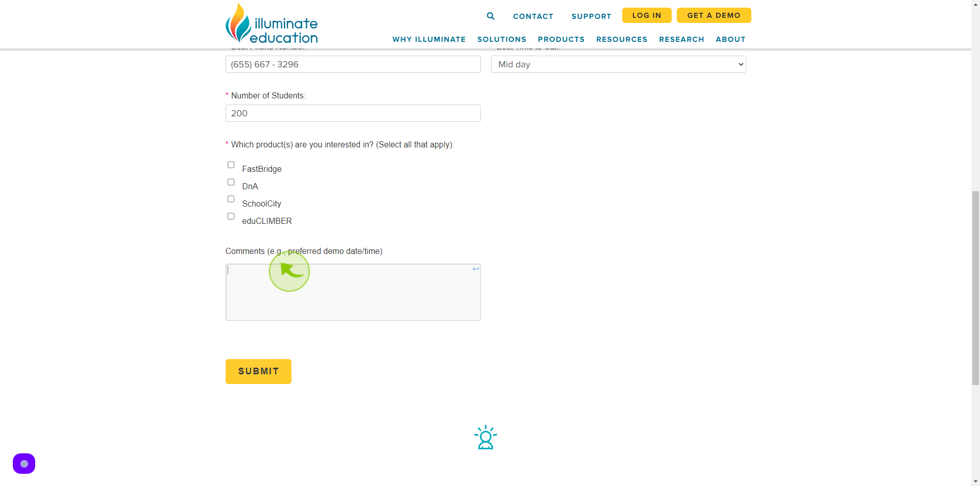The width and height of the screenshot is (980, 486).
Task: Check the FastBridge checkbox
Action: 231,165
